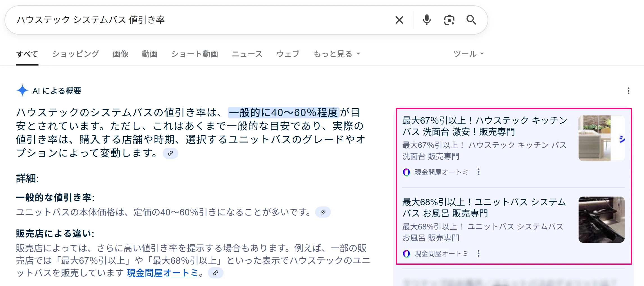
Task: Click 現金問屋オートミ favicon under 68% card
Action: point(406,254)
